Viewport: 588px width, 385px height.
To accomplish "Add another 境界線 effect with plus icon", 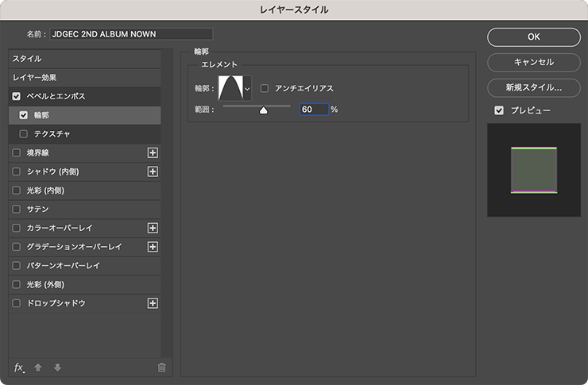I will coord(153,152).
